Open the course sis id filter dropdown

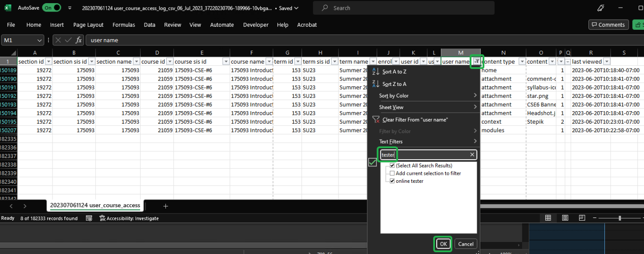(x=226, y=61)
